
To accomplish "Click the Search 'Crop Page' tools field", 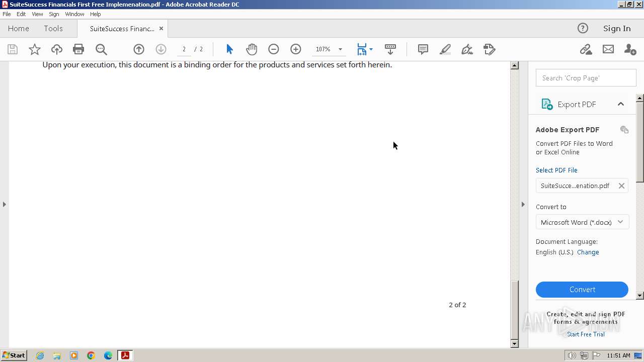I will click(x=586, y=78).
